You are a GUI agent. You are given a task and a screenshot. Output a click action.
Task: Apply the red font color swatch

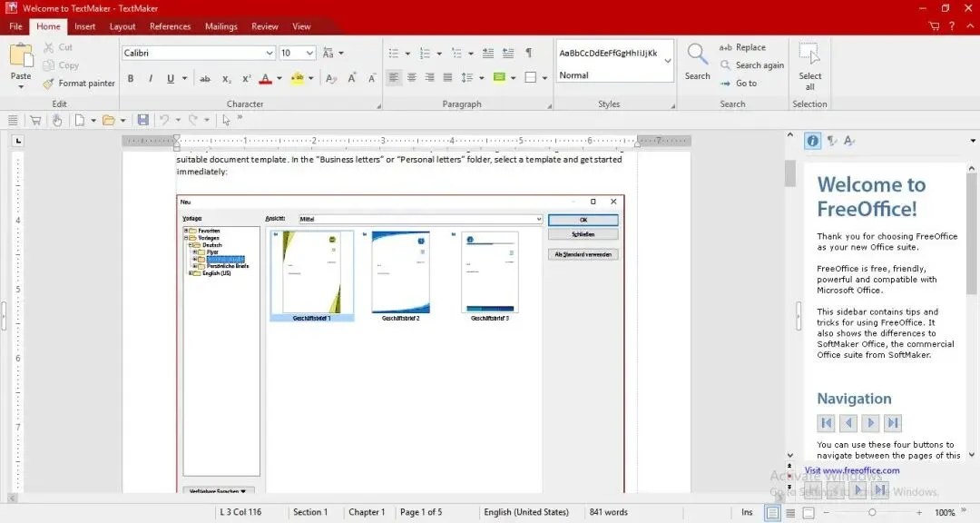point(266,78)
